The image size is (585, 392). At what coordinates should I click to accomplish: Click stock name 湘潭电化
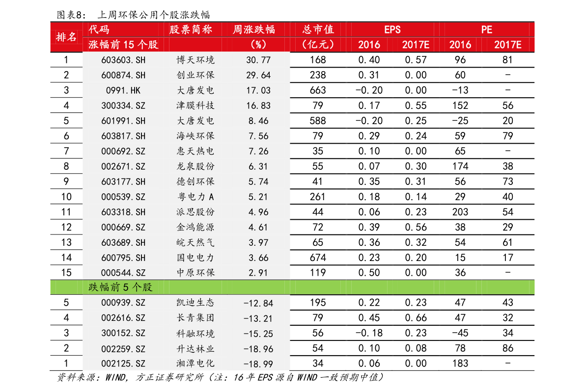195,364
